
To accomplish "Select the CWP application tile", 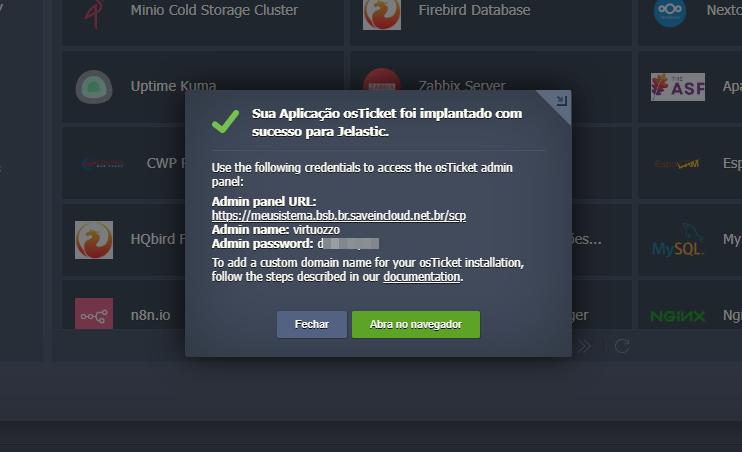I will (124, 163).
